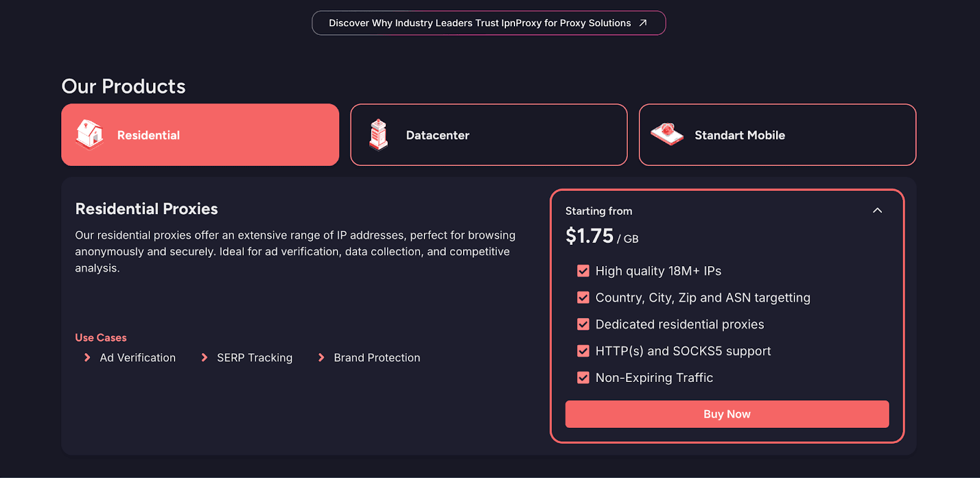Switch to the Datacenter product tab
The width and height of the screenshot is (980, 478).
(489, 135)
